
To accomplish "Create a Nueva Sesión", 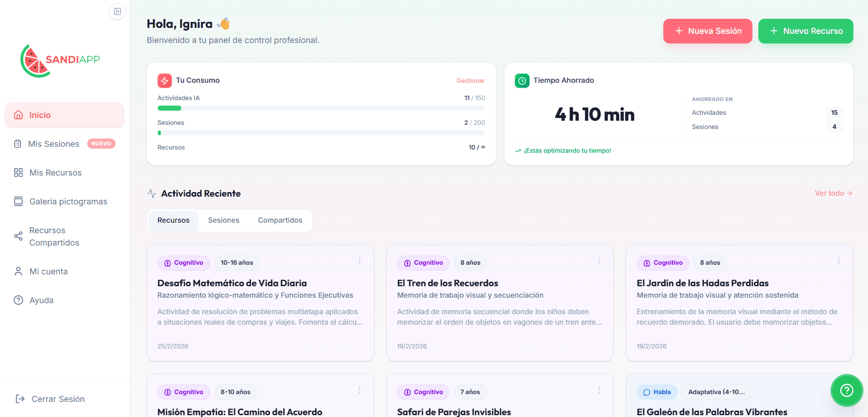I will [x=707, y=31].
